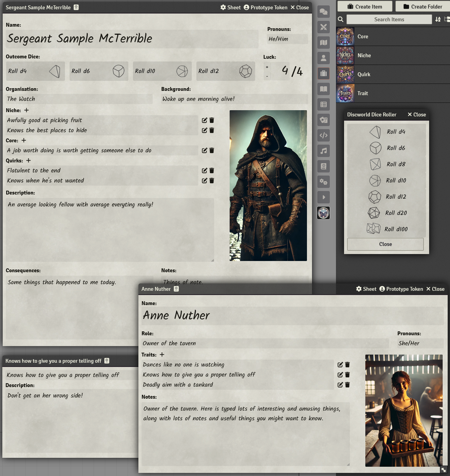Edit the Pronouns field showing He/Him

tap(288, 39)
